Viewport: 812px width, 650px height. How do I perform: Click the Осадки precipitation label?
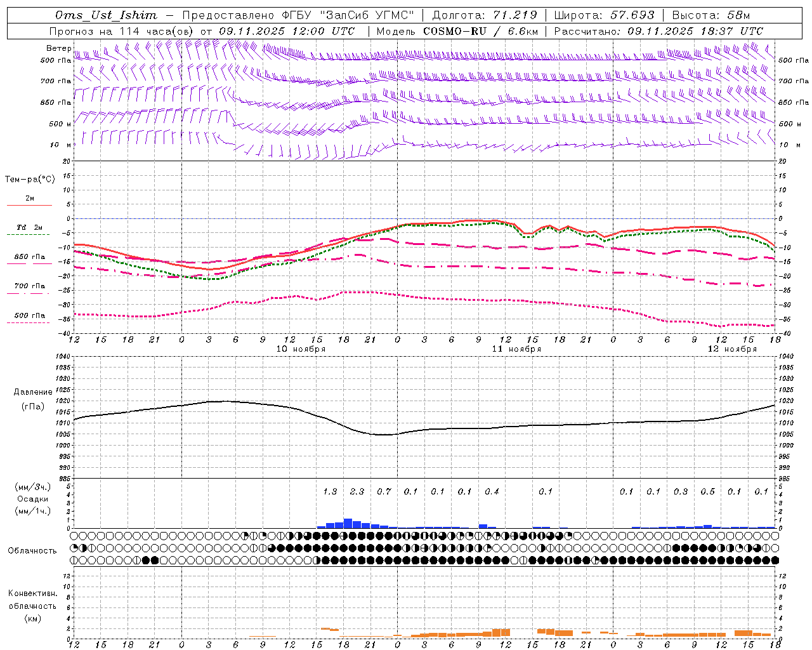pyautogui.click(x=33, y=499)
